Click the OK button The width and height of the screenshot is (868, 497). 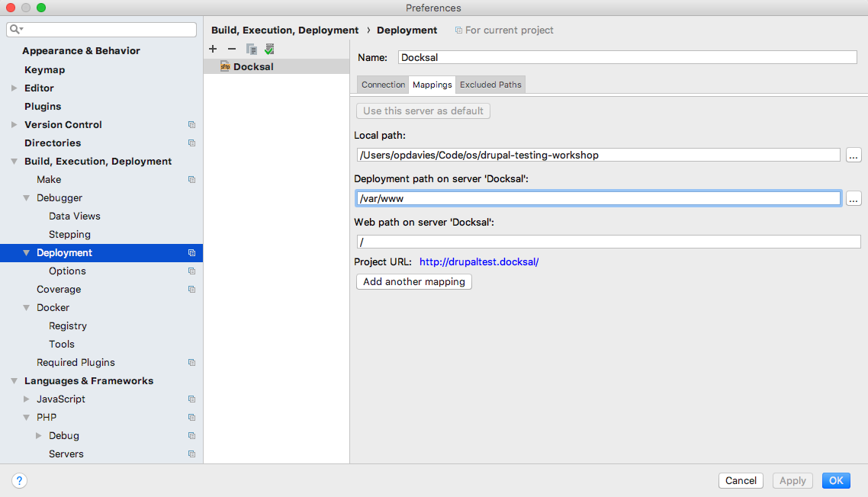click(x=836, y=480)
